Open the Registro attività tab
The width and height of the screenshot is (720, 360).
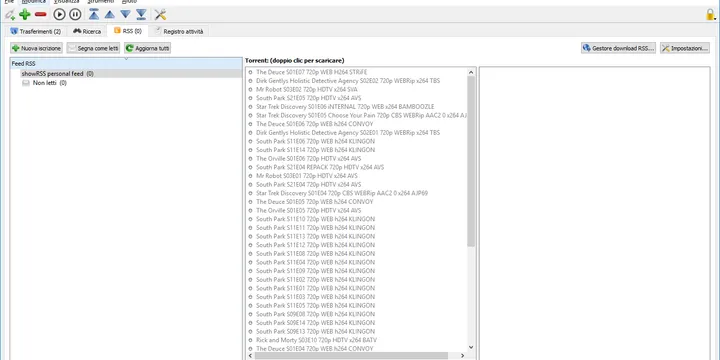tap(180, 31)
